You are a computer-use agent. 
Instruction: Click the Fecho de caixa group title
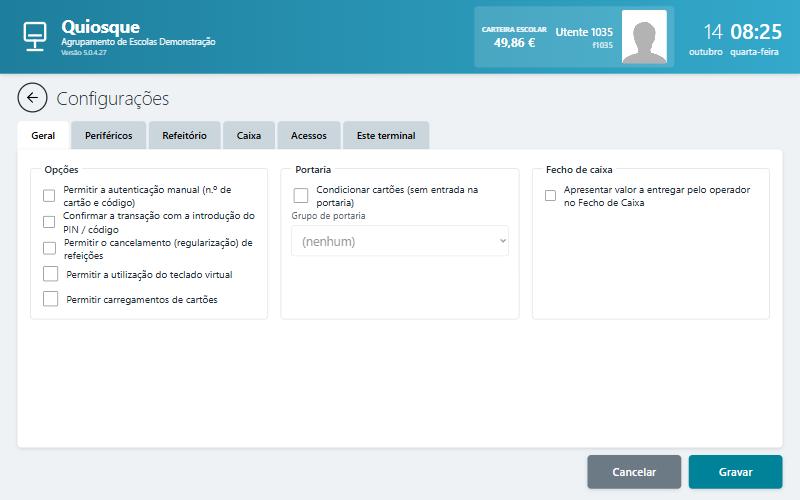click(579, 169)
